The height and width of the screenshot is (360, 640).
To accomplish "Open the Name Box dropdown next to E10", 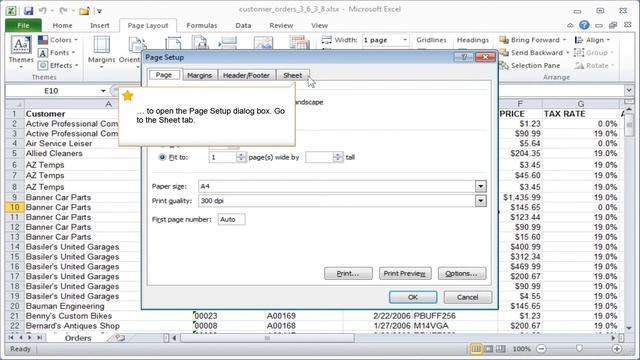I will (x=103, y=91).
